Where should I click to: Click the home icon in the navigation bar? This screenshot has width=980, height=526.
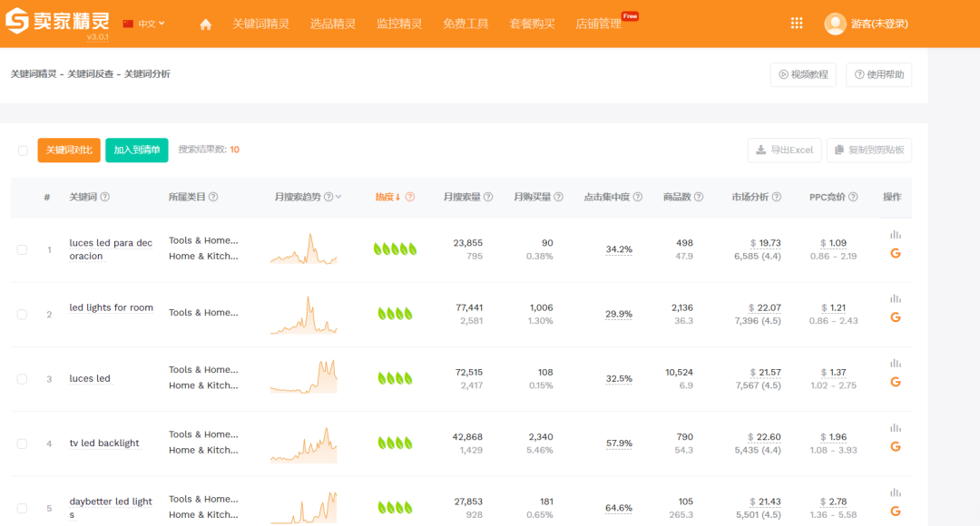pyautogui.click(x=205, y=24)
